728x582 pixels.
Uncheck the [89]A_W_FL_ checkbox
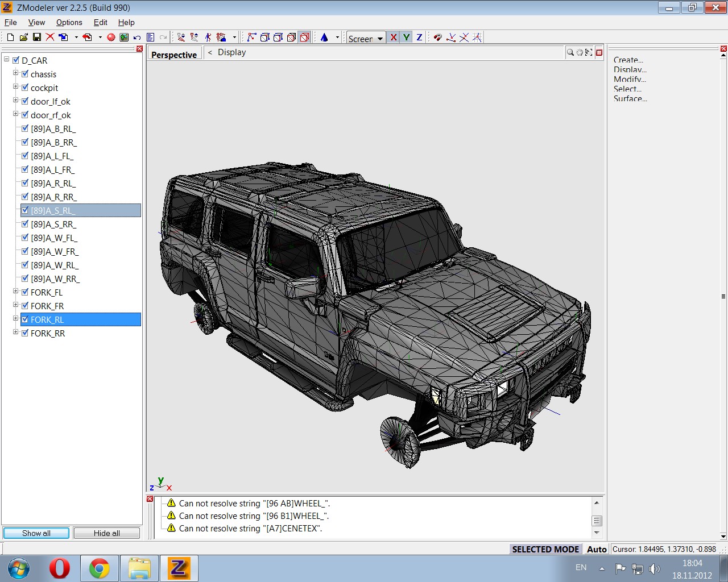point(25,238)
